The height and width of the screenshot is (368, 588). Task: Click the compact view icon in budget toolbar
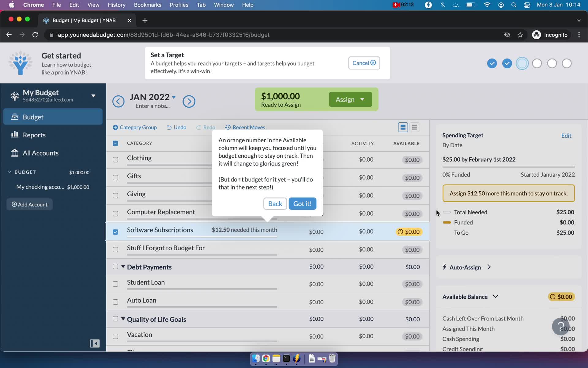pos(414,127)
